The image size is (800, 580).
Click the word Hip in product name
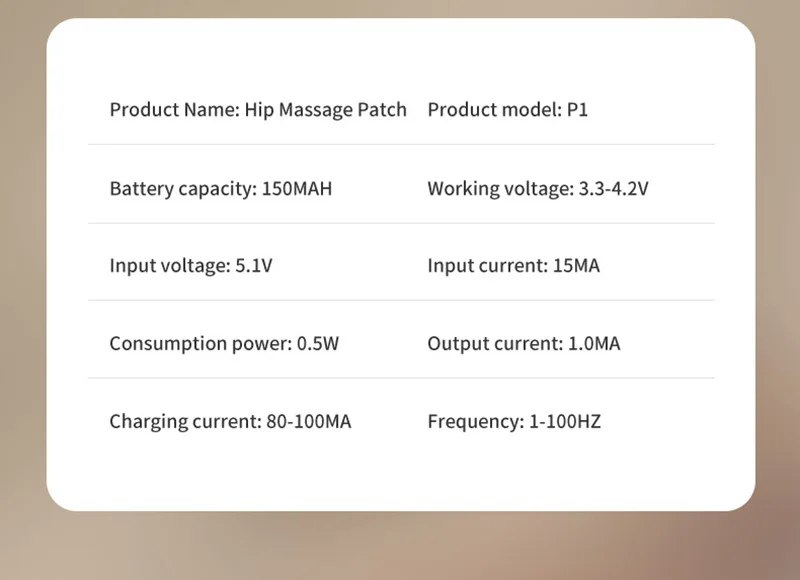coord(259,110)
